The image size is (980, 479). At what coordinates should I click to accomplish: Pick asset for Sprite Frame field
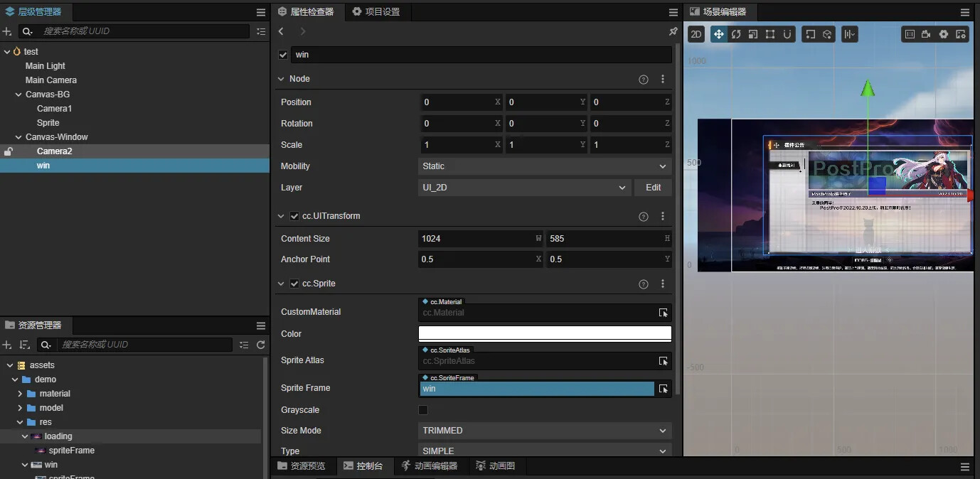point(663,389)
